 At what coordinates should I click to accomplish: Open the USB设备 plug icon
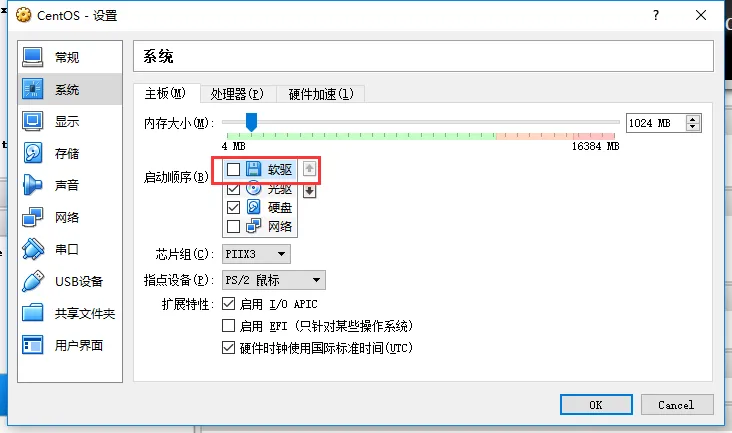tap(33, 281)
